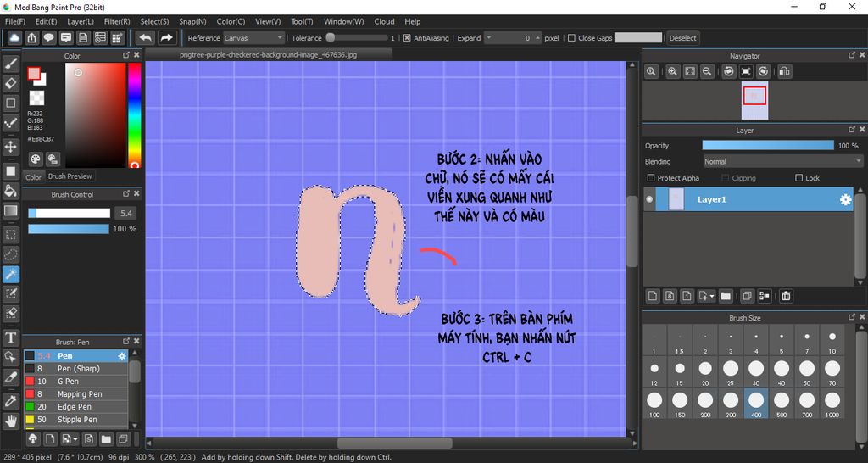
Task: Open the Blending mode Normal dropdown
Action: (x=782, y=162)
